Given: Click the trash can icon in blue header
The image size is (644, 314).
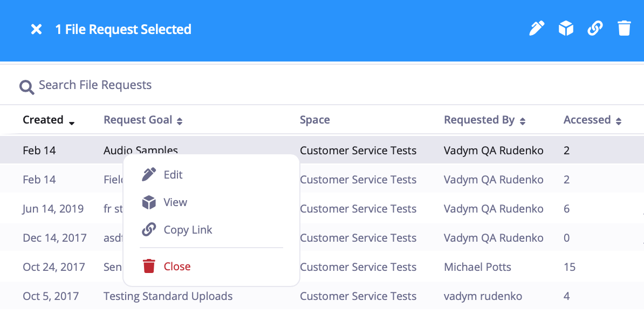Looking at the screenshot, I should [x=624, y=29].
